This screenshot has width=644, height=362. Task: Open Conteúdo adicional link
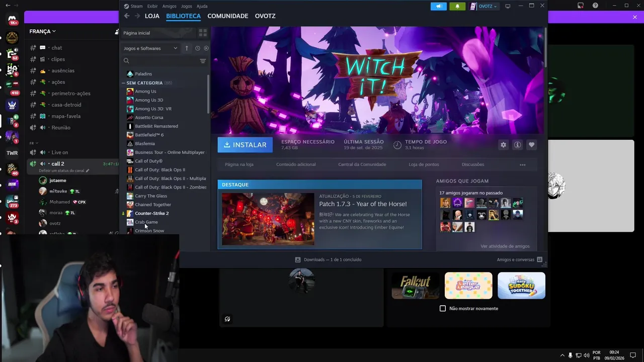coord(296,164)
